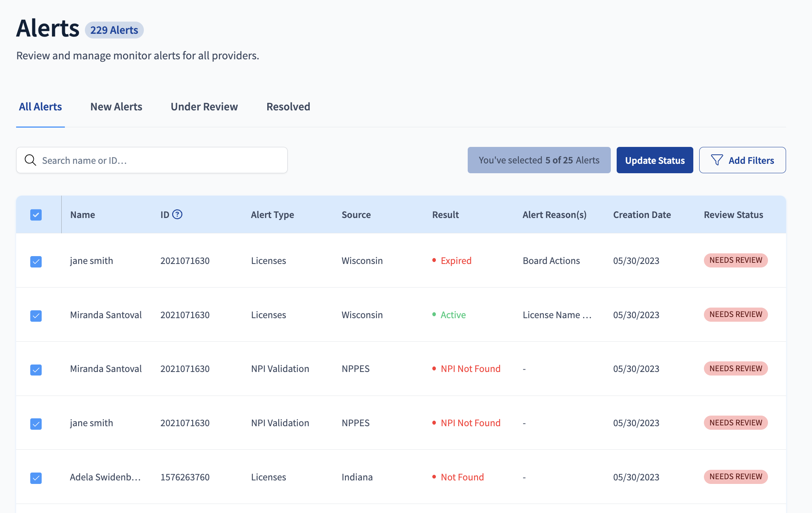Click the ID help question-mark icon
Image resolution: width=812 pixels, height=513 pixels.
coord(177,214)
